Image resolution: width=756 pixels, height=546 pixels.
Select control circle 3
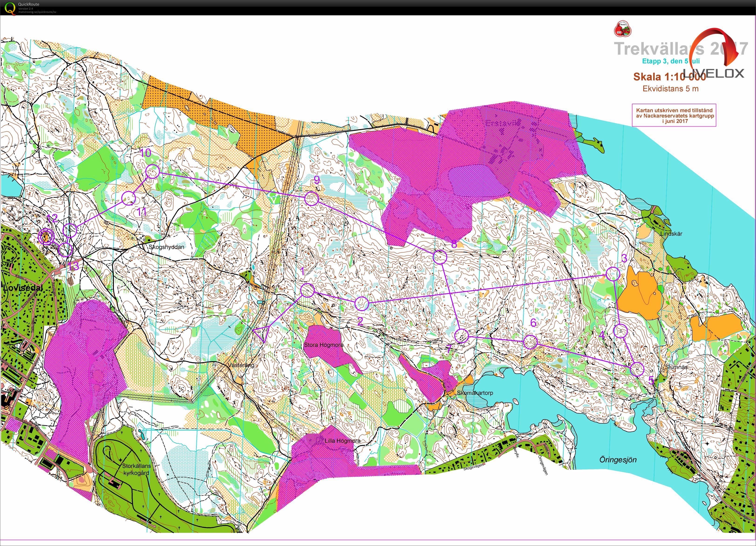pyautogui.click(x=613, y=274)
